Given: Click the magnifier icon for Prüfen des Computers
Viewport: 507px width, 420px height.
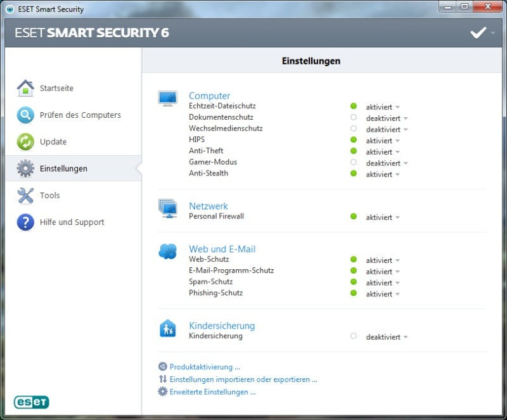Looking at the screenshot, I should (25, 115).
